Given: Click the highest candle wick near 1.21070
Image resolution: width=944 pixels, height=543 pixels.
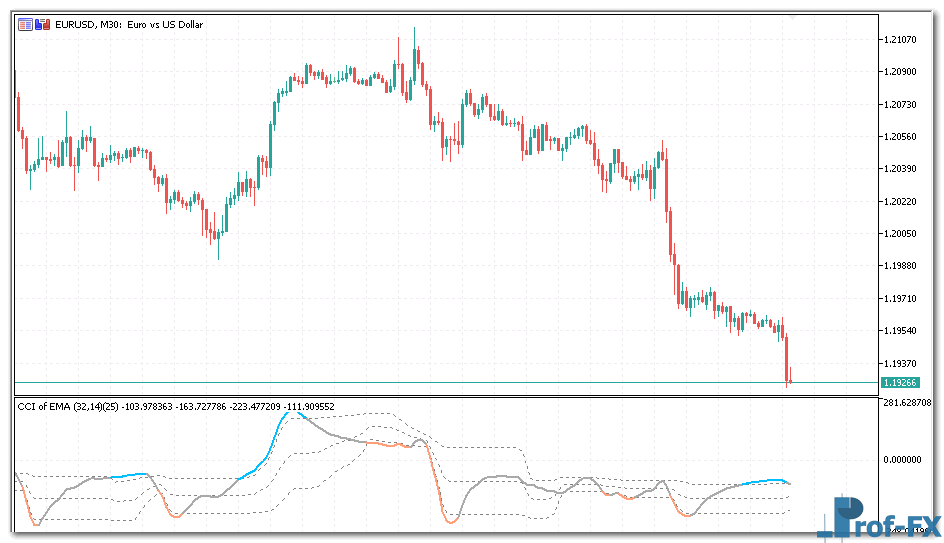Looking at the screenshot, I should pyautogui.click(x=414, y=33).
